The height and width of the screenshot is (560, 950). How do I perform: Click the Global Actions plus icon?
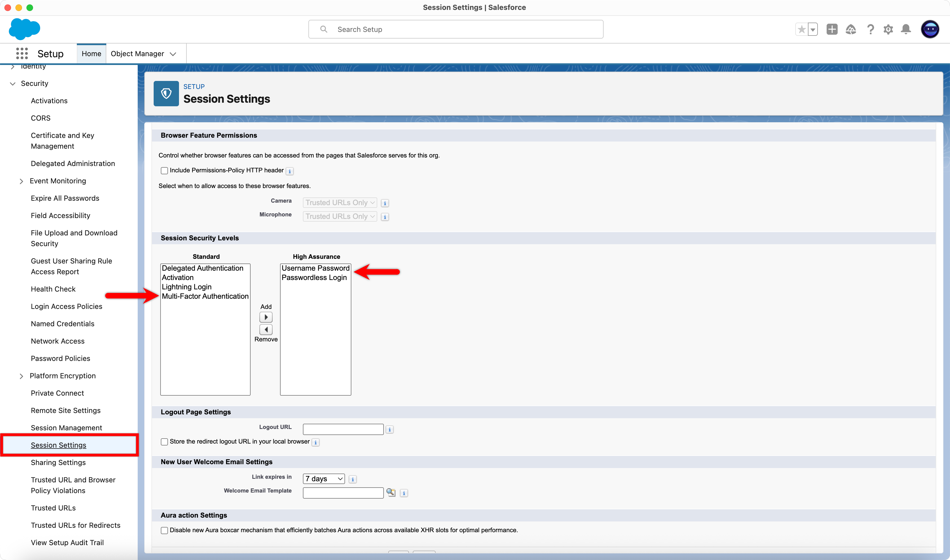[832, 29]
